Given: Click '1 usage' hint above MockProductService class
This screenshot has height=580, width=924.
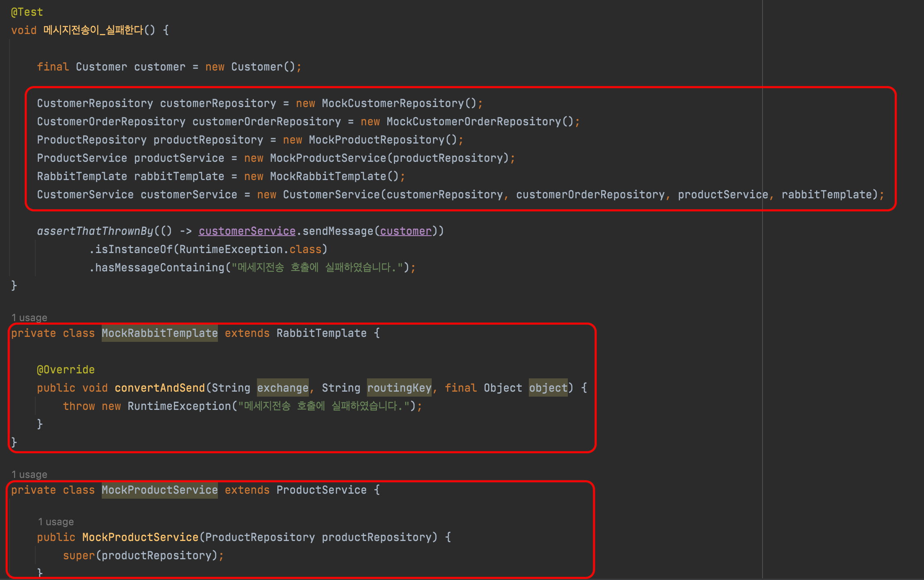Looking at the screenshot, I should pos(29,475).
